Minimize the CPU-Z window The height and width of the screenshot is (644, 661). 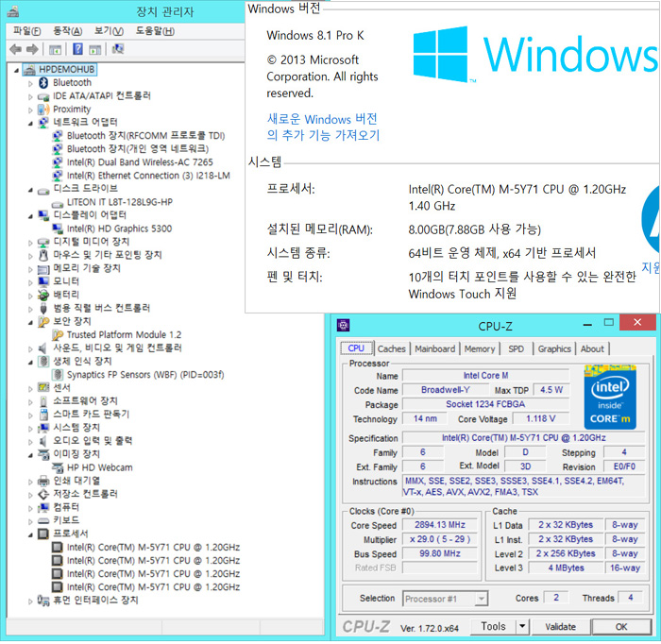(586, 324)
